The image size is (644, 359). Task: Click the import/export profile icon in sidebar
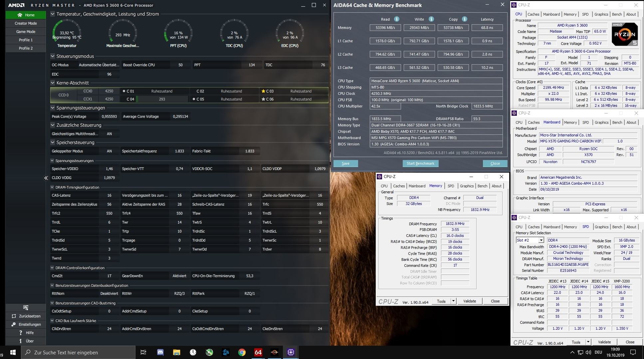point(26,308)
